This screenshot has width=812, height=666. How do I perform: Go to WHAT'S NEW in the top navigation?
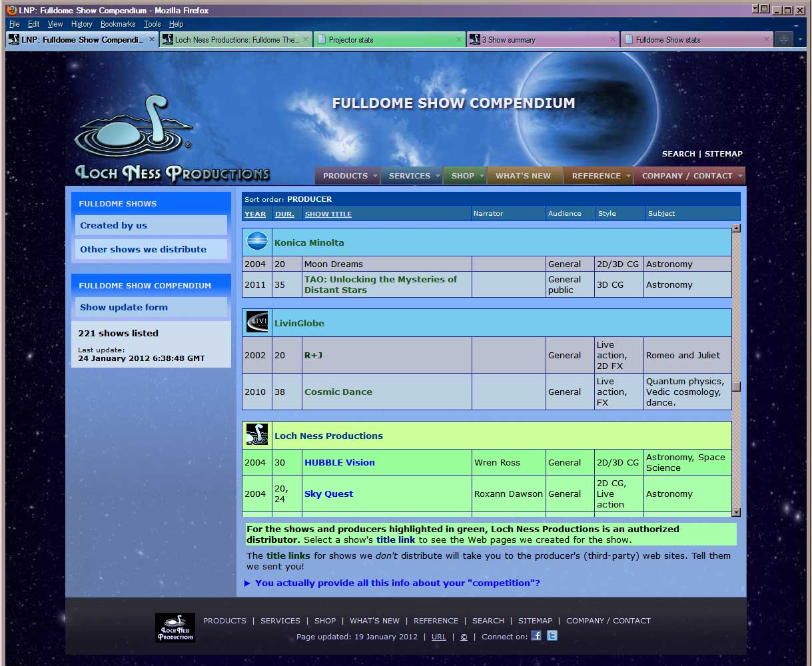coord(525,176)
